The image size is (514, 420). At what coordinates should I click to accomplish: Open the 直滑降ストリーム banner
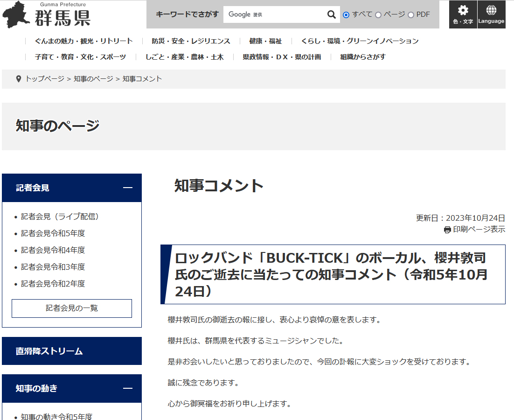pyautogui.click(x=72, y=351)
